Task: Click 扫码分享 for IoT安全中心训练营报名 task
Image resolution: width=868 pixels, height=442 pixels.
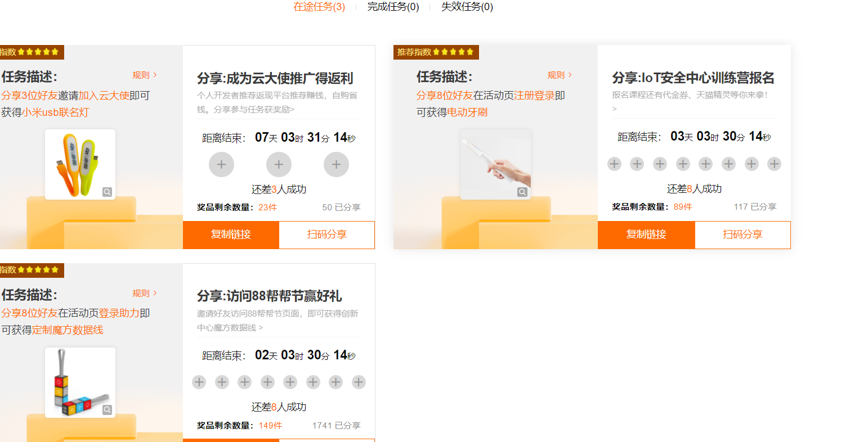Action: (742, 234)
